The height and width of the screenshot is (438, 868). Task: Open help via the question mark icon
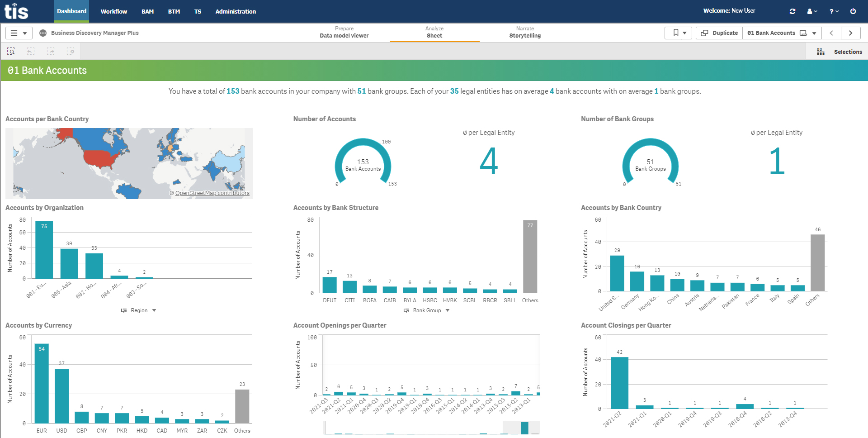(x=832, y=11)
